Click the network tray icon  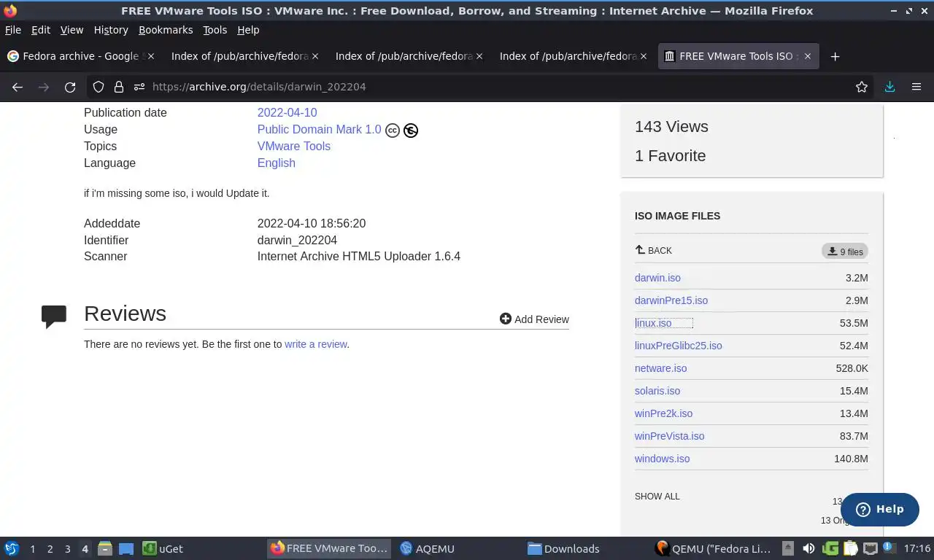pos(871,548)
